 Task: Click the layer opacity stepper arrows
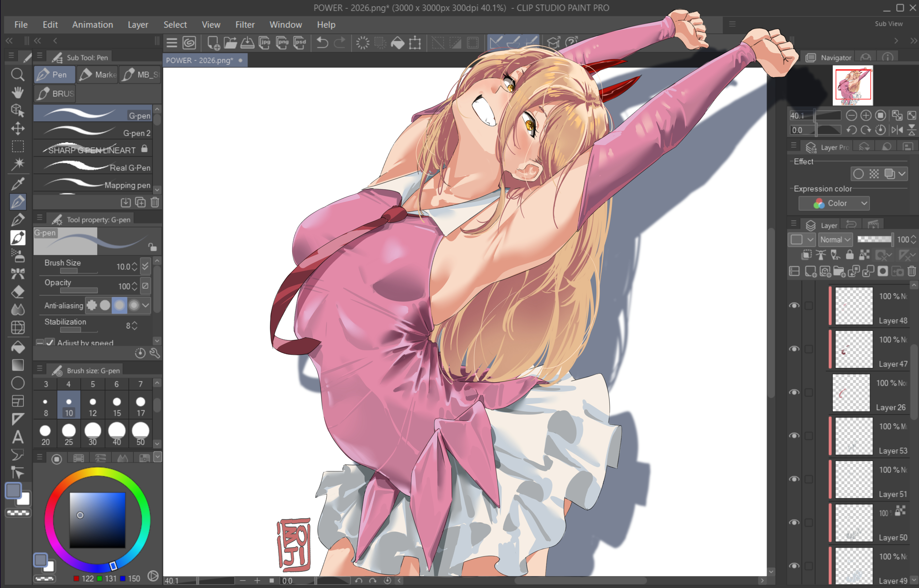[x=913, y=240]
